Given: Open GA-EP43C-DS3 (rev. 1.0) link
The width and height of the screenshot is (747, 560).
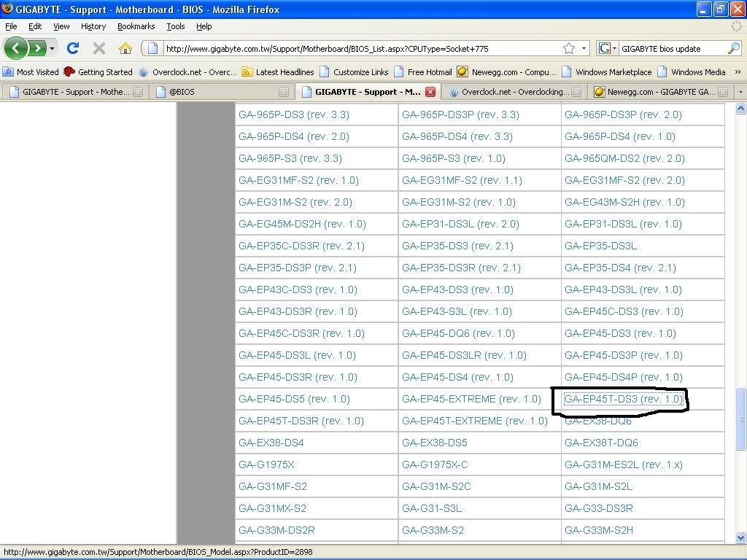Looking at the screenshot, I should pyautogui.click(x=298, y=290).
